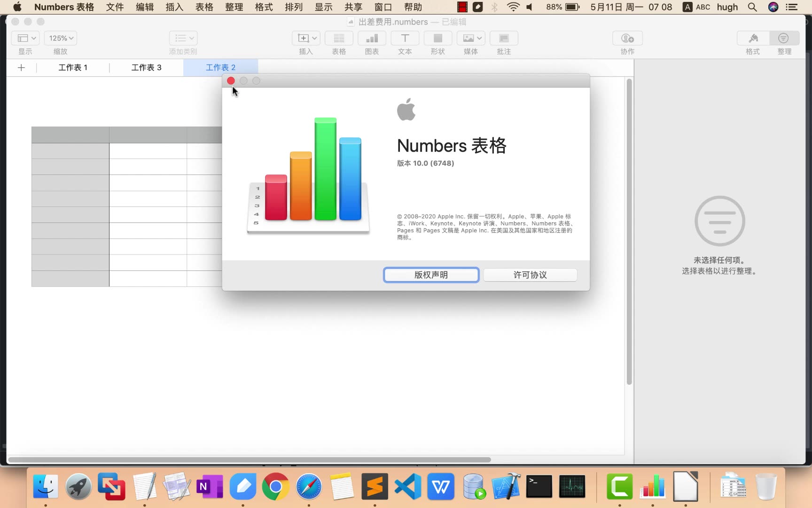Click the 许可协议 button
The image size is (812, 508).
click(x=530, y=275)
